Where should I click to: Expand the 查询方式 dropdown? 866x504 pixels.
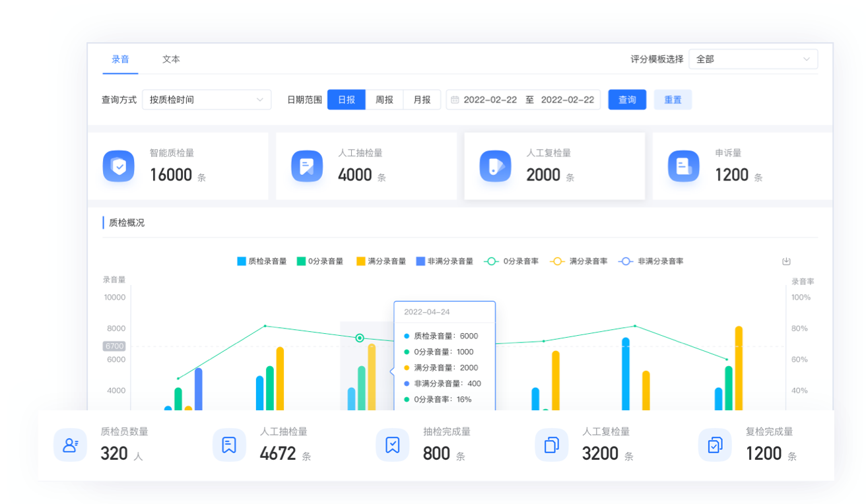(x=207, y=100)
